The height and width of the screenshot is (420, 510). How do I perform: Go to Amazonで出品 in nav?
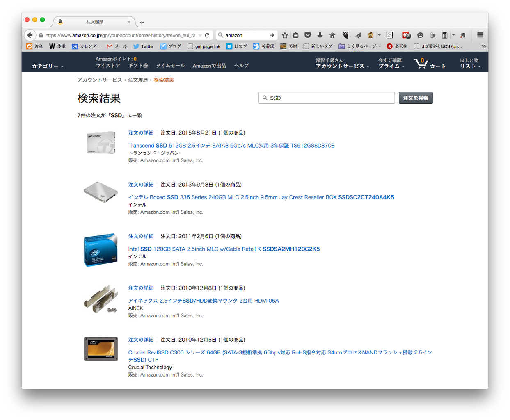(x=209, y=66)
